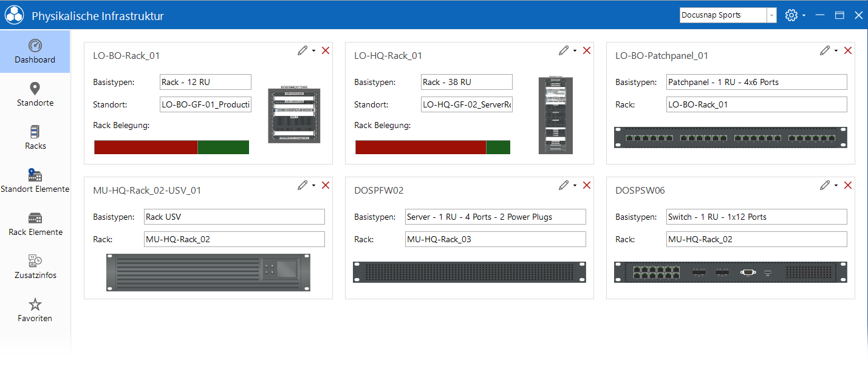Open Standorte location pin icon
Image resolution: width=868 pixels, height=380 pixels.
(35, 89)
